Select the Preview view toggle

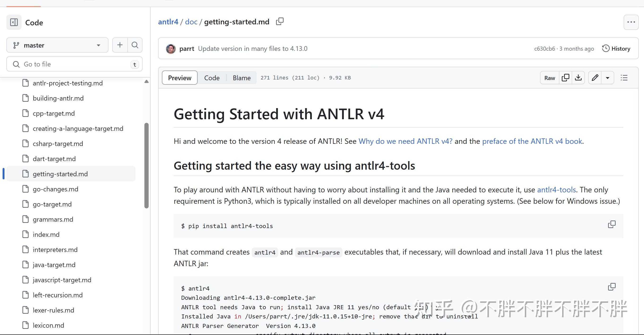[x=180, y=78]
